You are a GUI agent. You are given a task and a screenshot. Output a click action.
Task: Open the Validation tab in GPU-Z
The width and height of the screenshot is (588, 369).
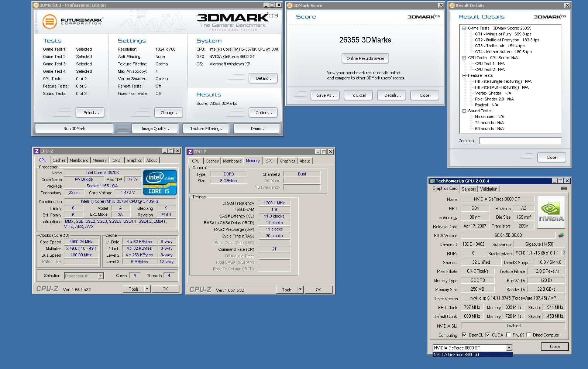coord(488,189)
